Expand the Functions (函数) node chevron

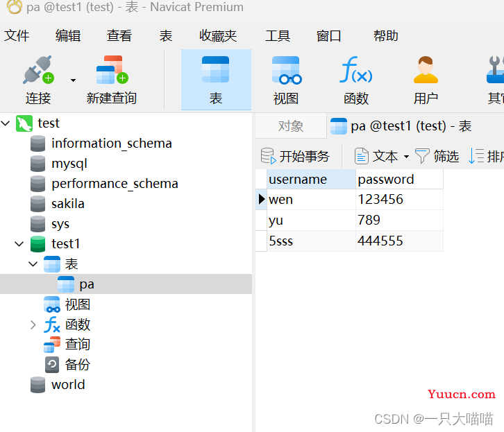tap(33, 325)
